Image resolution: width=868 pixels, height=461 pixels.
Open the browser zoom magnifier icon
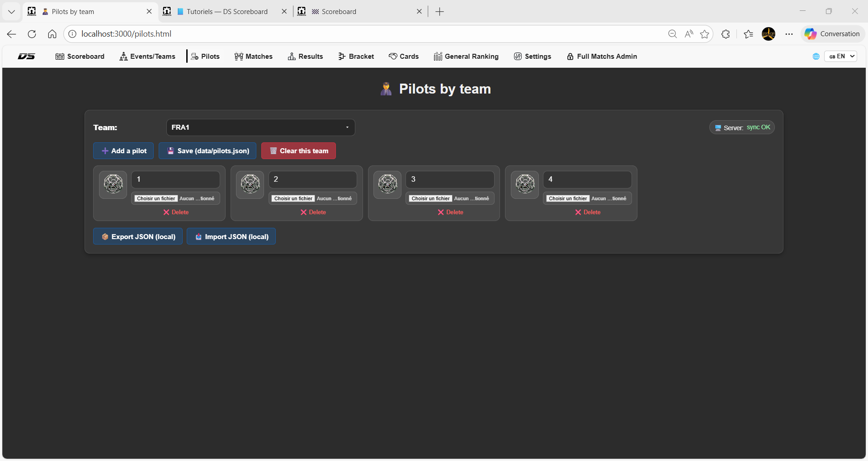tap(672, 34)
